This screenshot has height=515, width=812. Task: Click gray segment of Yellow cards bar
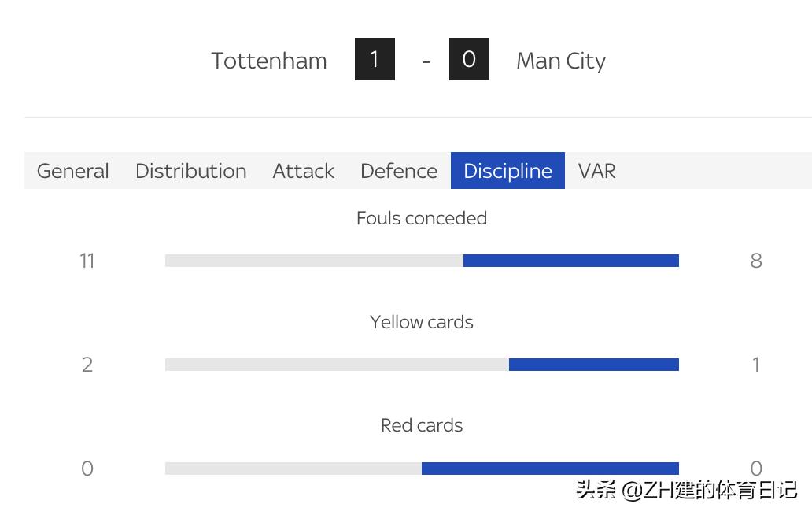tap(337, 365)
